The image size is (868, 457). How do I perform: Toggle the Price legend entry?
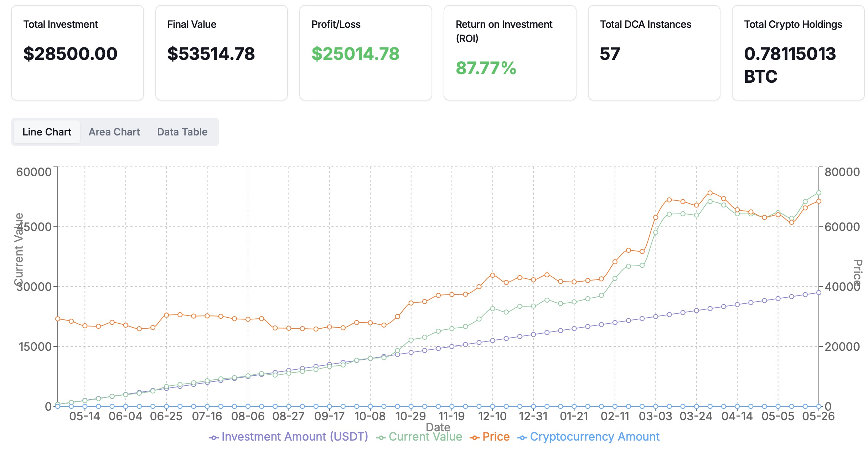pyautogui.click(x=490, y=437)
